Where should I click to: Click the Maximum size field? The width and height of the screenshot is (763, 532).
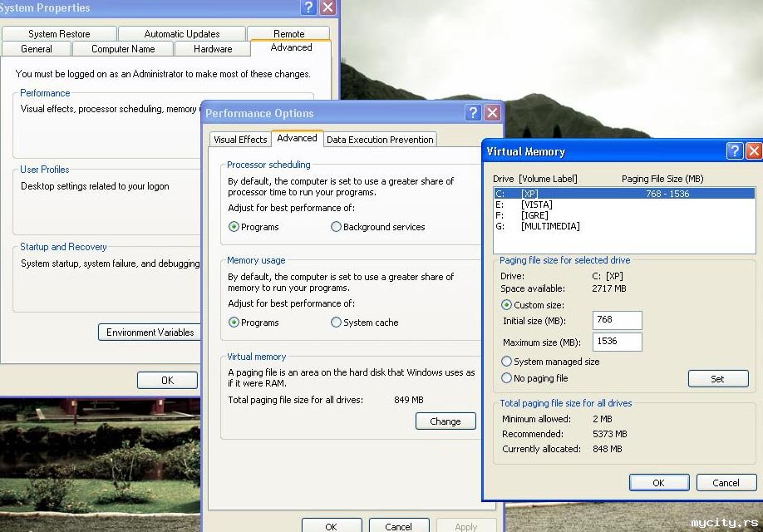(617, 342)
